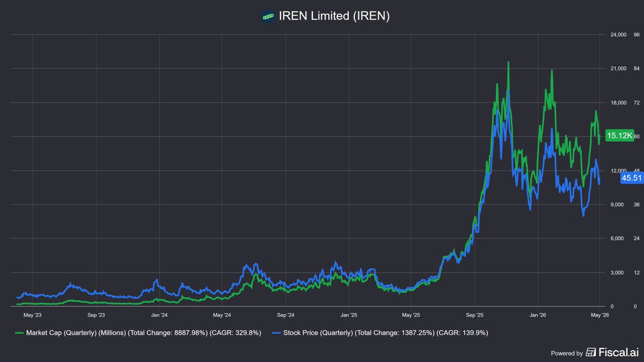Screen dimensions: 644x362
Task: Click the IREN company logo icon
Action: click(x=268, y=17)
